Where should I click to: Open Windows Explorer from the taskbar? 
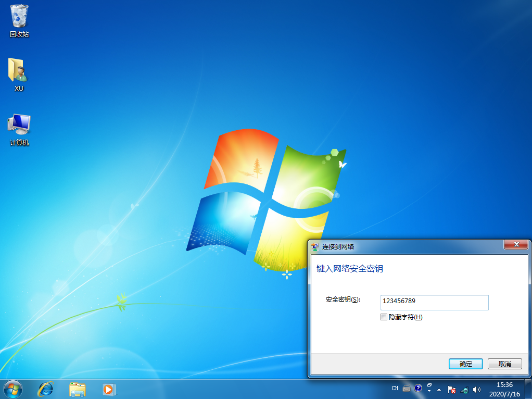tap(78, 389)
